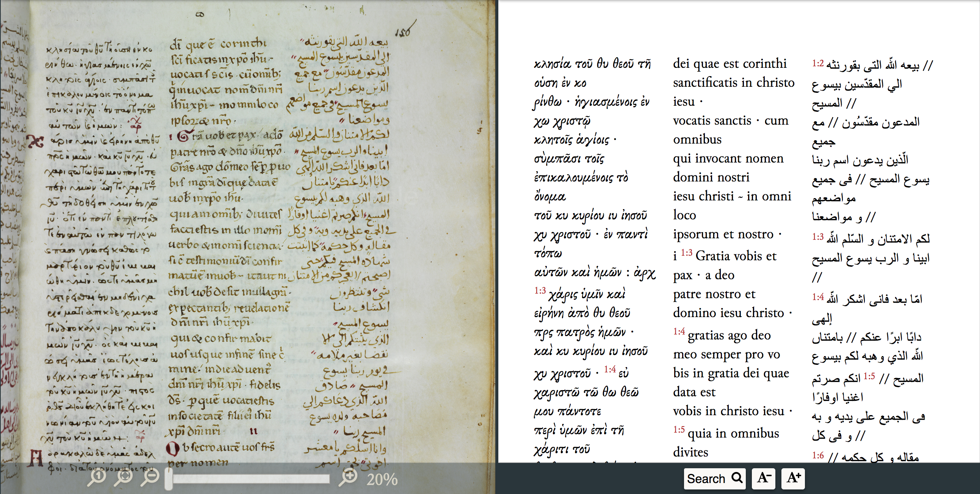
Task: Click the line 'domini nostri'
Action: (x=711, y=177)
